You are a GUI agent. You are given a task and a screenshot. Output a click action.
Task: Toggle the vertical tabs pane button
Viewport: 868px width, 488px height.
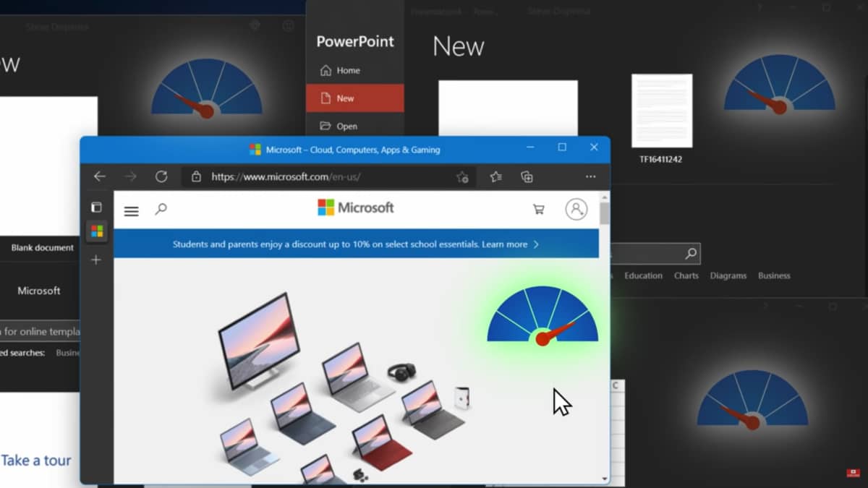pyautogui.click(x=96, y=207)
